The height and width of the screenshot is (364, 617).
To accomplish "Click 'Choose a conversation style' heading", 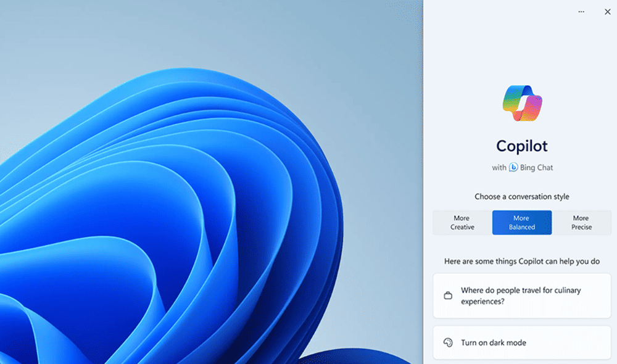I will tap(522, 196).
